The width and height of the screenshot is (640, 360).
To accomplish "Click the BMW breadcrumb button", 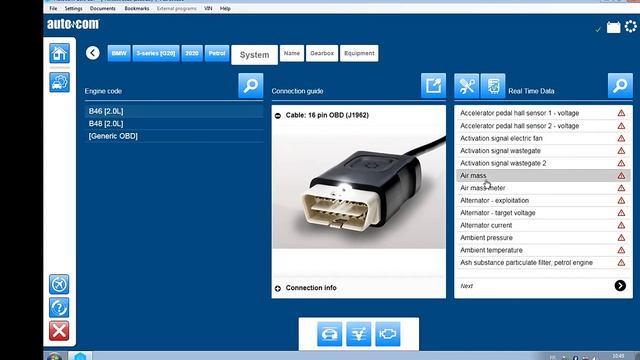I will (119, 53).
